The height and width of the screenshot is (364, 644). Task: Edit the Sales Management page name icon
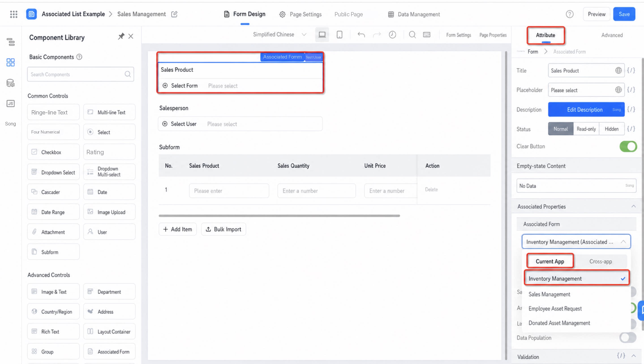pyautogui.click(x=174, y=14)
